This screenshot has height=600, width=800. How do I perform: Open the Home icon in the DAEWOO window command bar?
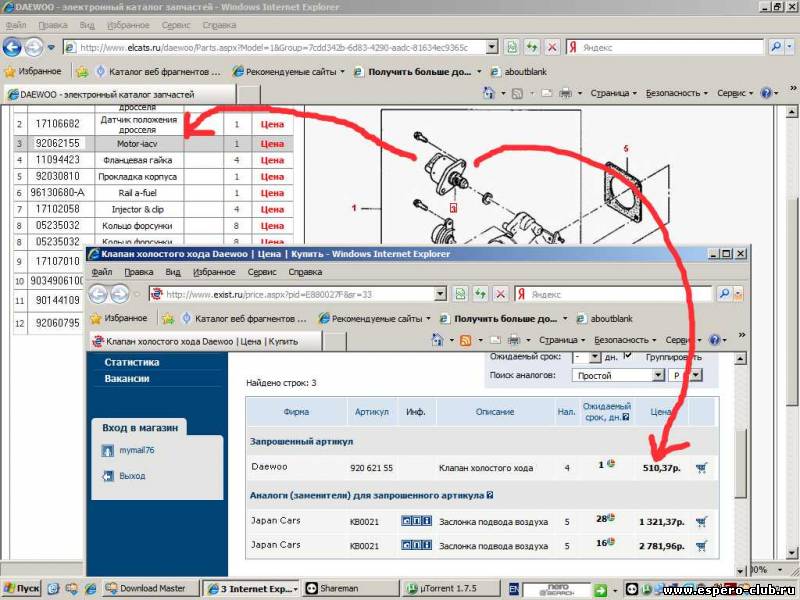(x=489, y=93)
